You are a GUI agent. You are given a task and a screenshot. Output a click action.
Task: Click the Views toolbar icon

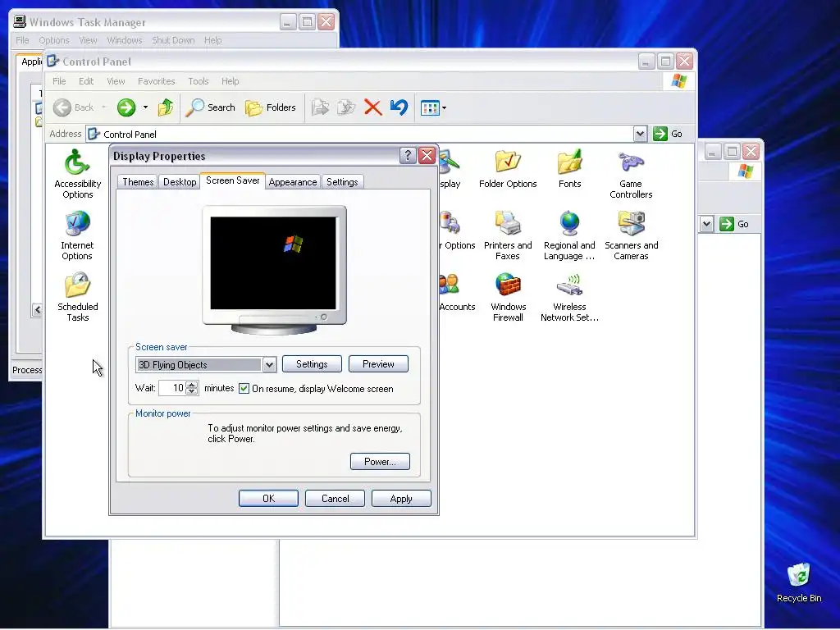coord(430,107)
